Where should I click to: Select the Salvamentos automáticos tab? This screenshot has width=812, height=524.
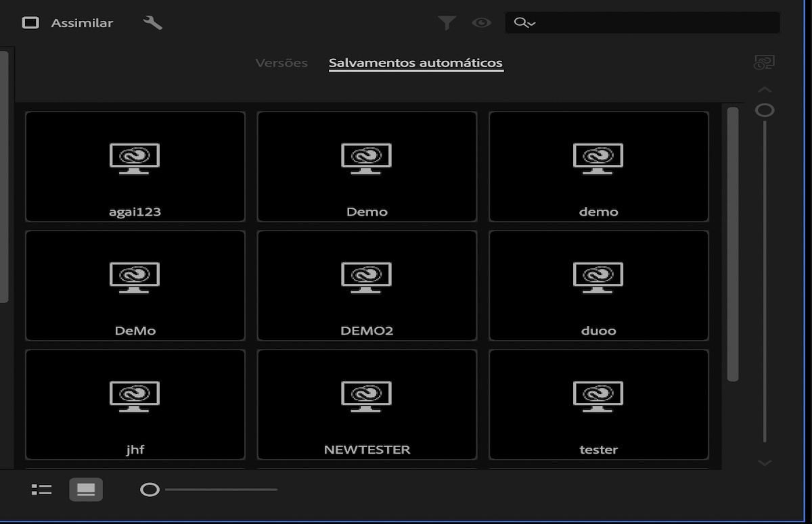click(415, 63)
